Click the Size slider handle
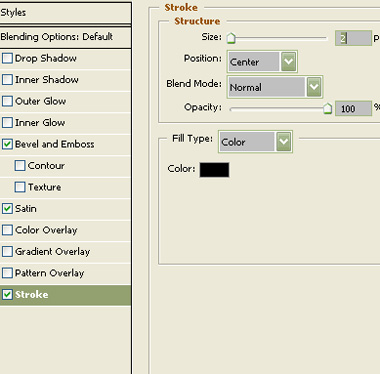This screenshot has width=380, height=374. (231, 38)
